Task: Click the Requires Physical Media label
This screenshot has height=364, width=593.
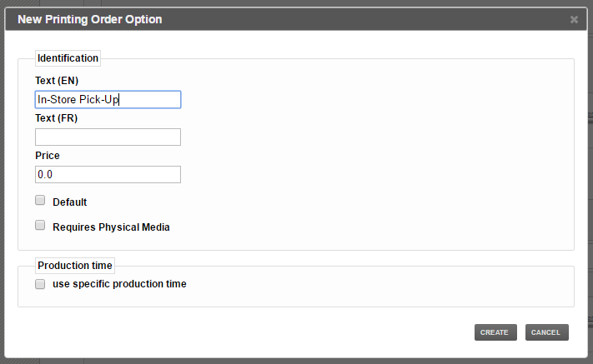Action: coord(111,227)
